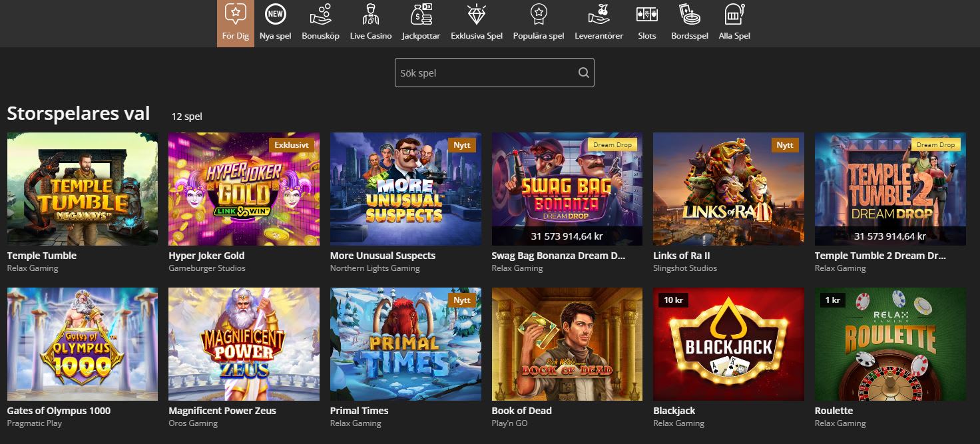This screenshot has width=980, height=444.
Task: Open the Links of Ra II thumbnail
Action: pyautogui.click(x=728, y=189)
